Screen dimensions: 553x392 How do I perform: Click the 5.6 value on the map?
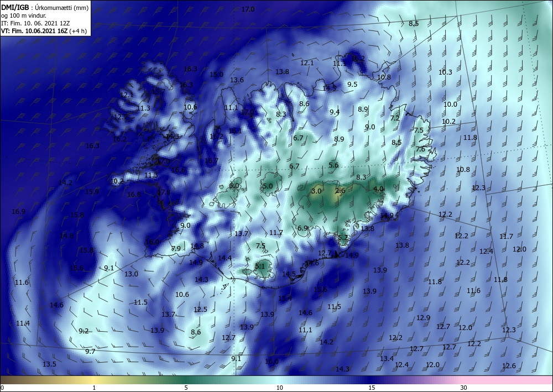[x=333, y=165]
